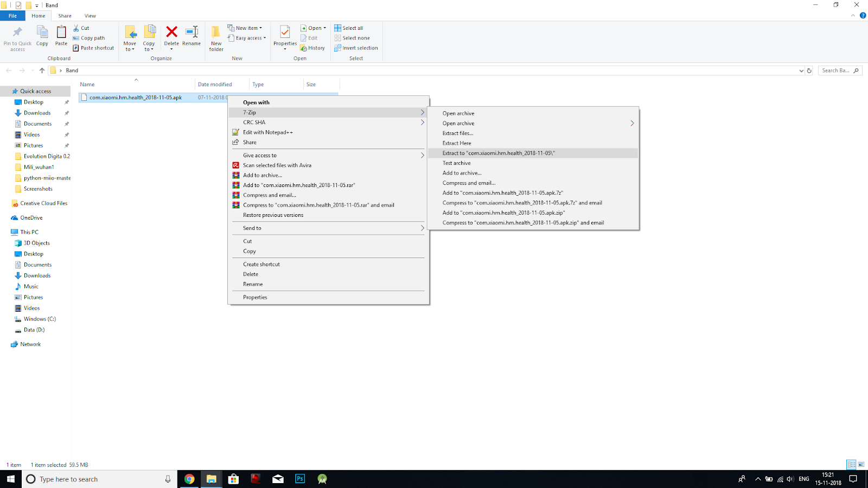
Task: Expand the Send to submenu
Action: [x=328, y=228]
